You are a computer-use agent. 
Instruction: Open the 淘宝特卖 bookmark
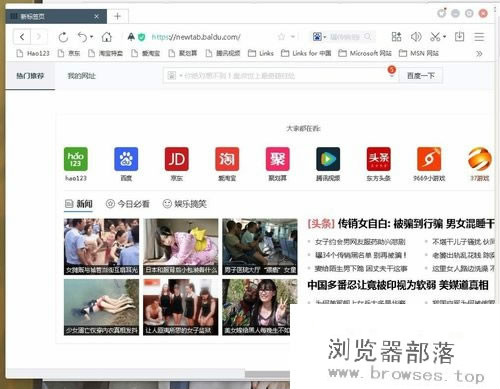point(106,53)
